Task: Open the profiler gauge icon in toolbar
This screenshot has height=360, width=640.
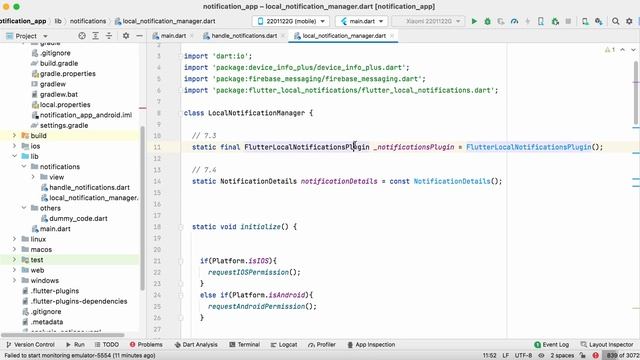Action: click(x=514, y=21)
